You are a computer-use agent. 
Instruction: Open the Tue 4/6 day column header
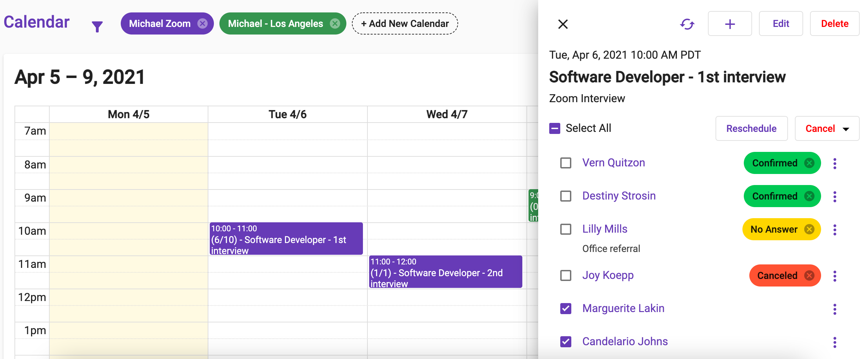click(x=287, y=114)
